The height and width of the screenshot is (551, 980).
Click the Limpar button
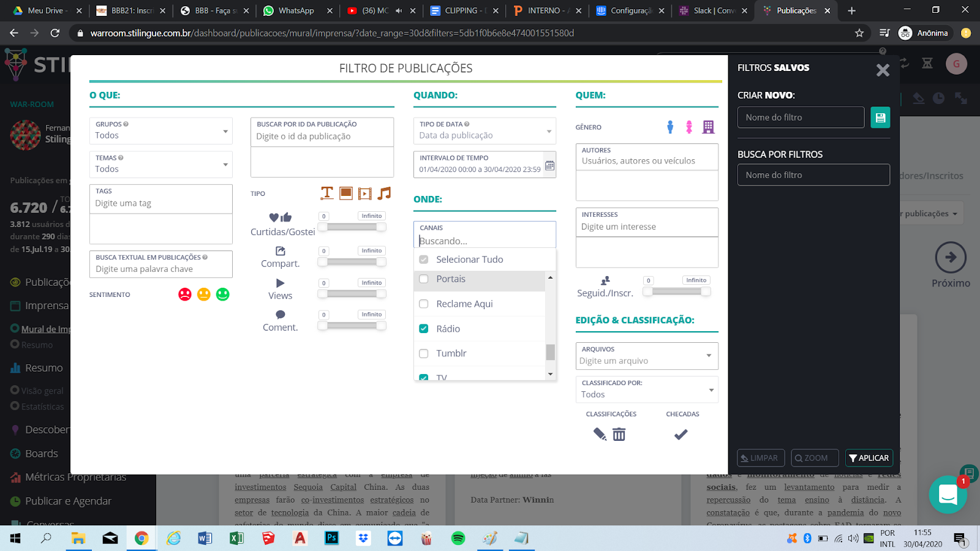coord(759,458)
